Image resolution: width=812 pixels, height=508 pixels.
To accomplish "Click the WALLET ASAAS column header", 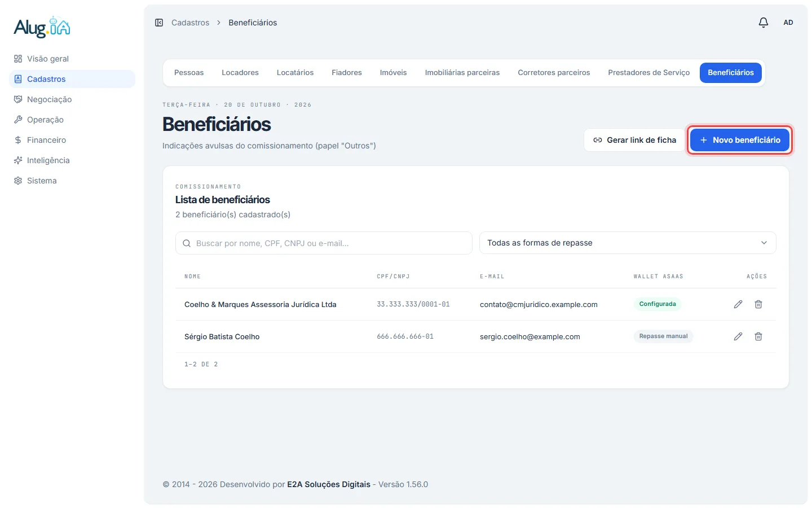I will point(658,277).
